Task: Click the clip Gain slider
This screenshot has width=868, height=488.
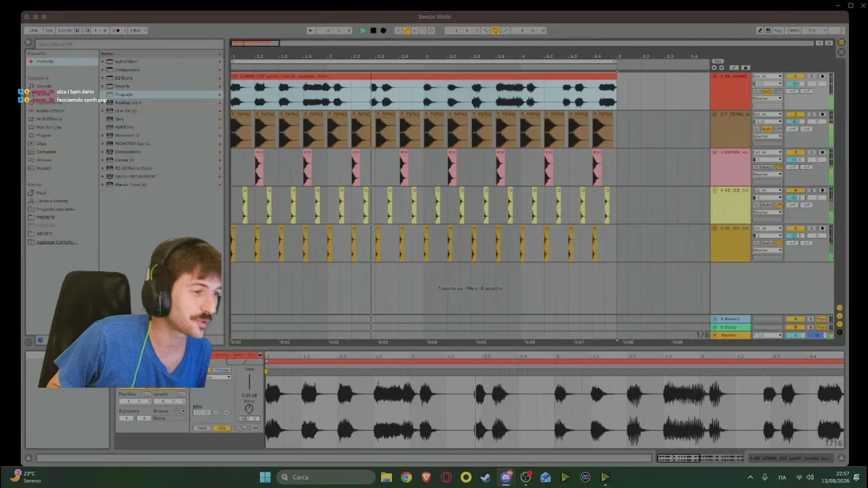Action: click(250, 381)
